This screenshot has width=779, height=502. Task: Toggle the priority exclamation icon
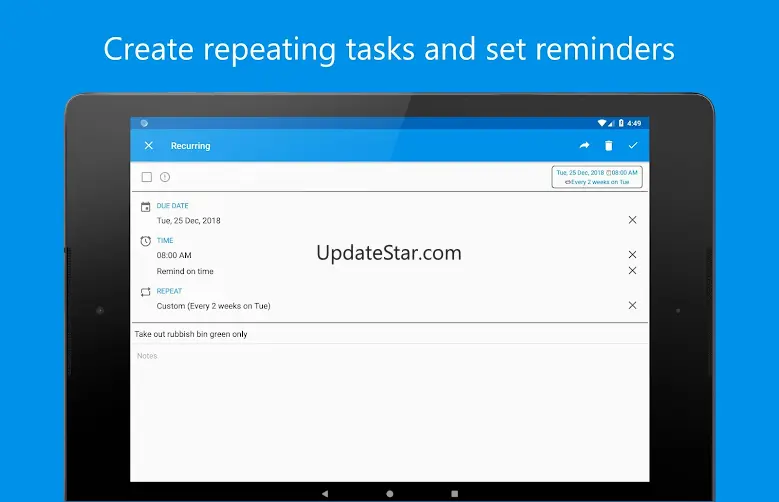165,177
